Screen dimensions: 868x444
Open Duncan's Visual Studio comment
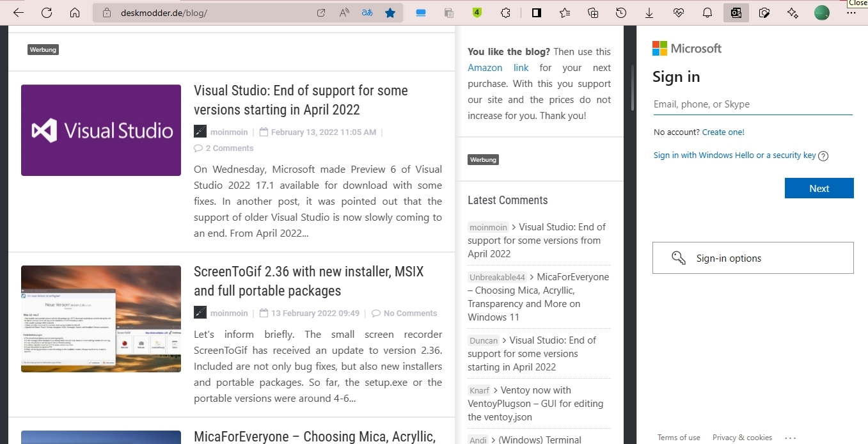click(532, 354)
